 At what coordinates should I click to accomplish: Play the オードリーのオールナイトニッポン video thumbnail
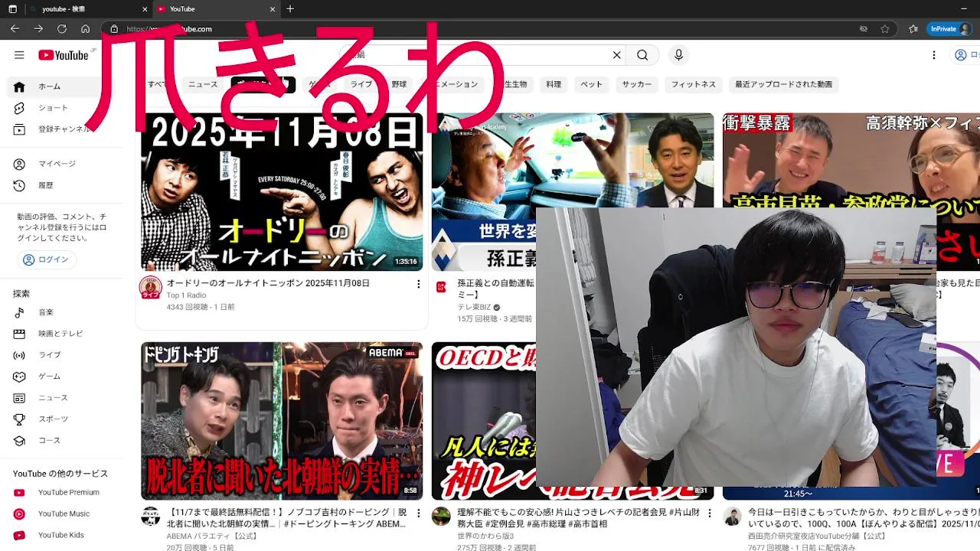tap(282, 192)
